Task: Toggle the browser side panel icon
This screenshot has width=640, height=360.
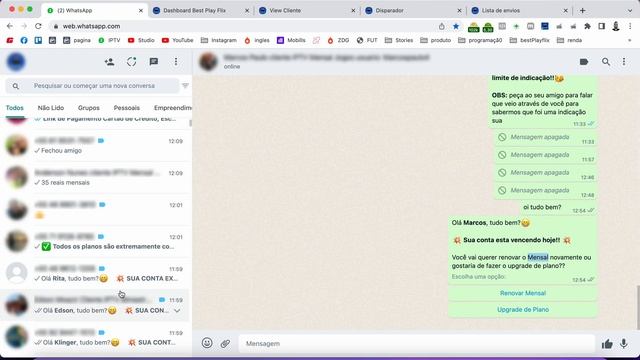Action: coord(601,26)
